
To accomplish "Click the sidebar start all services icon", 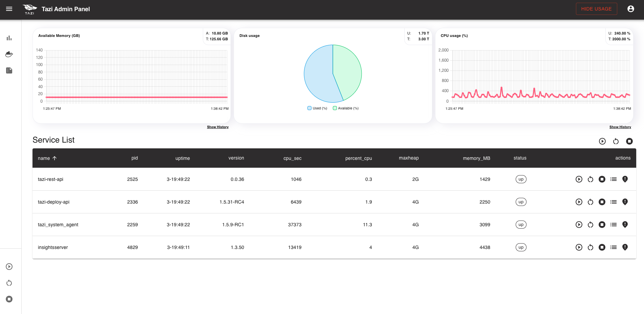I will [9, 267].
